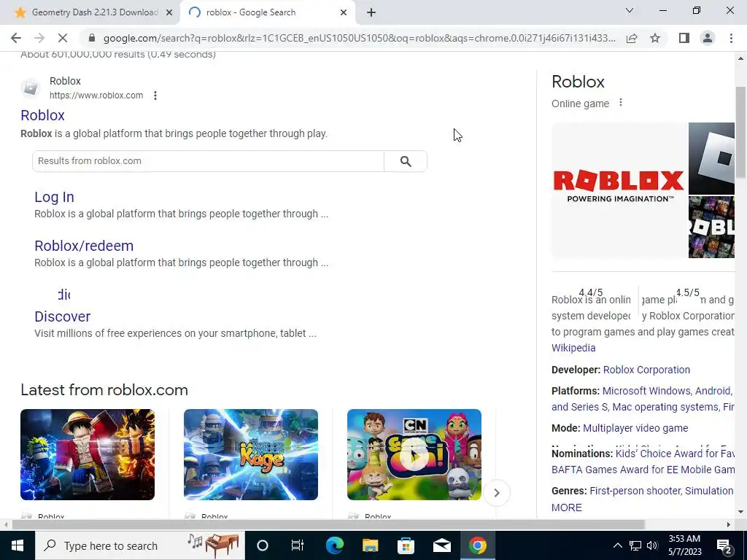
Task: Open the Roblox result's three-dot options
Action: (155, 96)
